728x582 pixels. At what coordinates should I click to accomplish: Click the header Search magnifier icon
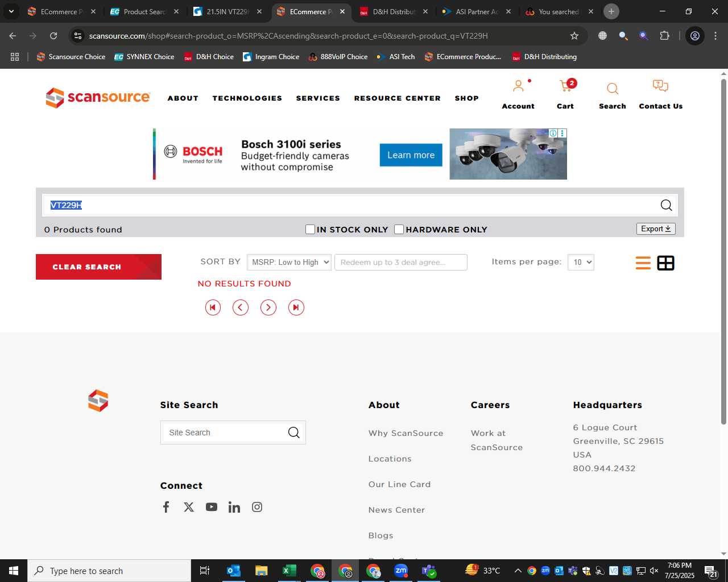(x=613, y=89)
